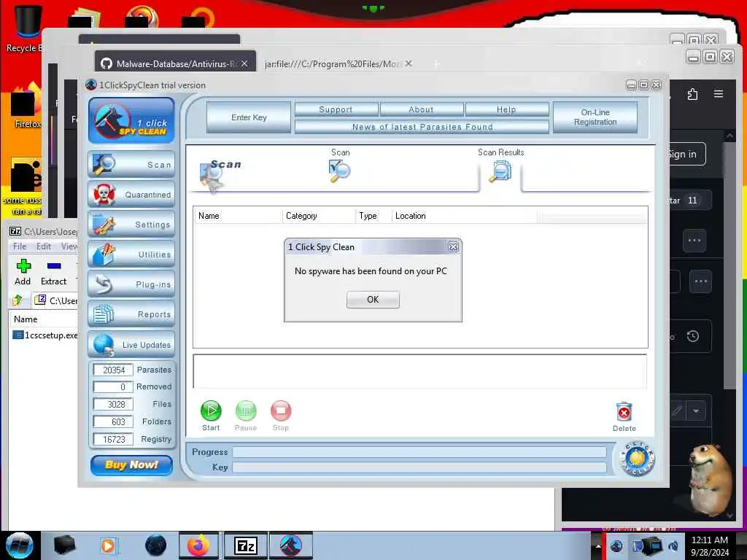
Task: Open 7-Zip File menu
Action: [x=20, y=246]
